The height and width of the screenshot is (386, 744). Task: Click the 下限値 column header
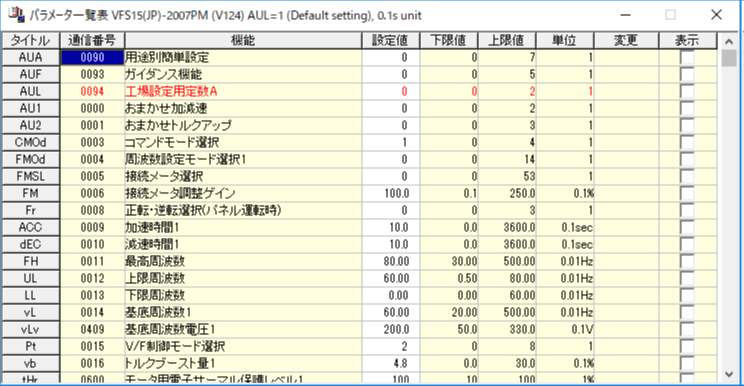(x=448, y=40)
